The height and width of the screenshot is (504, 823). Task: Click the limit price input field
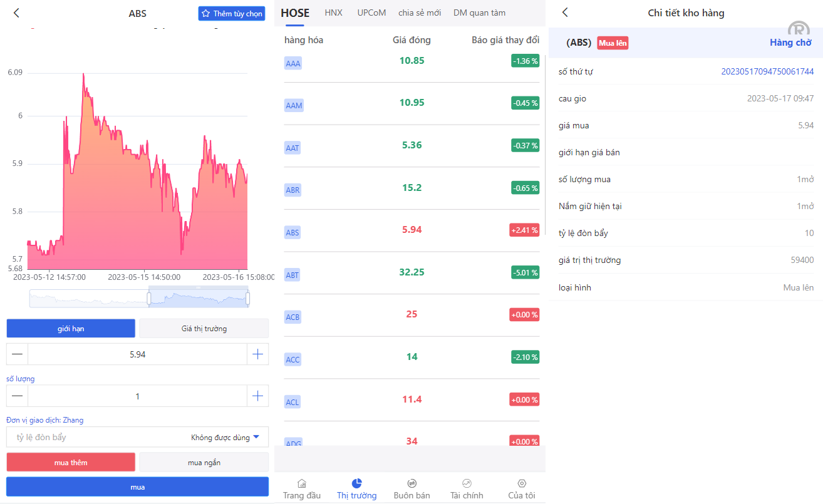[137, 354]
